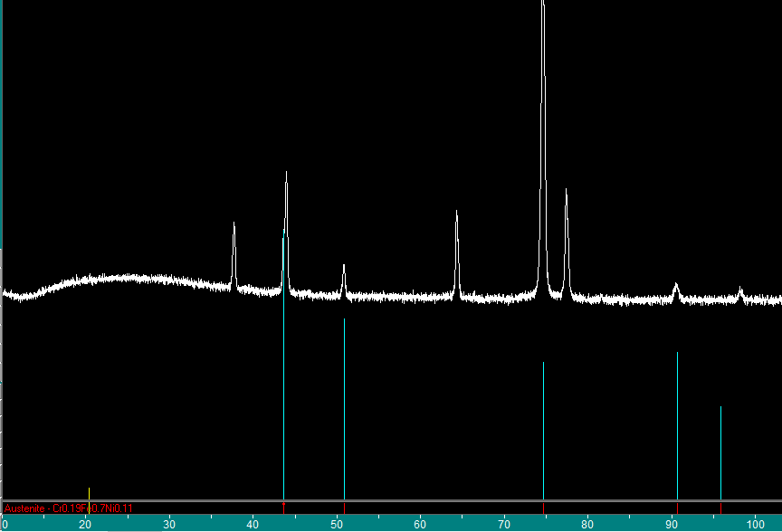Click the axis label 60

[x=420, y=525]
